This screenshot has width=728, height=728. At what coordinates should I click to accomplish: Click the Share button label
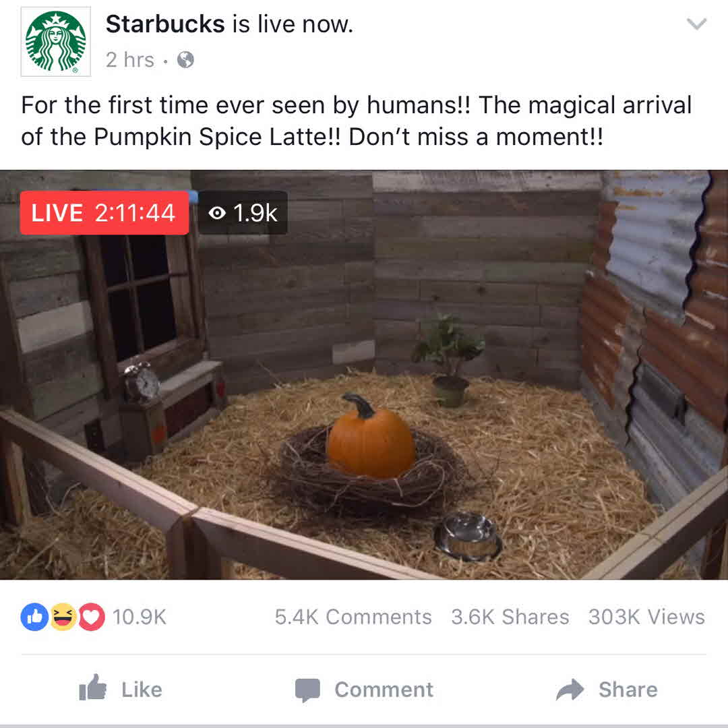(628, 690)
